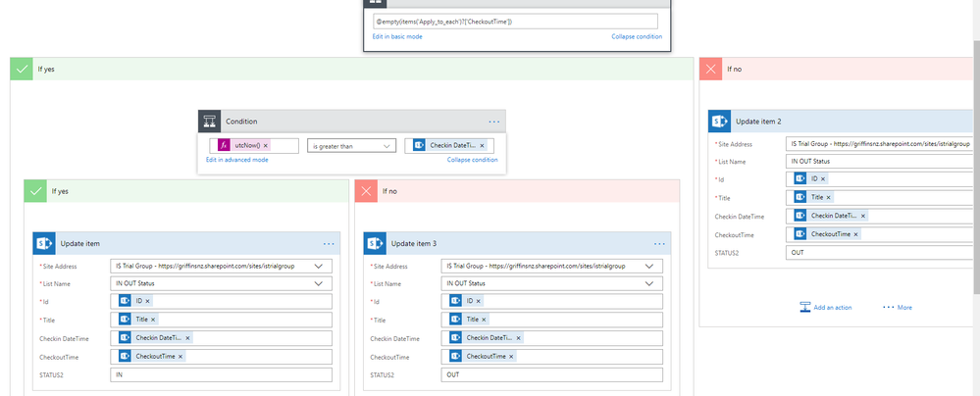Open Update item ellipsis menu
The width and height of the screenshot is (980, 396).
tap(330, 244)
